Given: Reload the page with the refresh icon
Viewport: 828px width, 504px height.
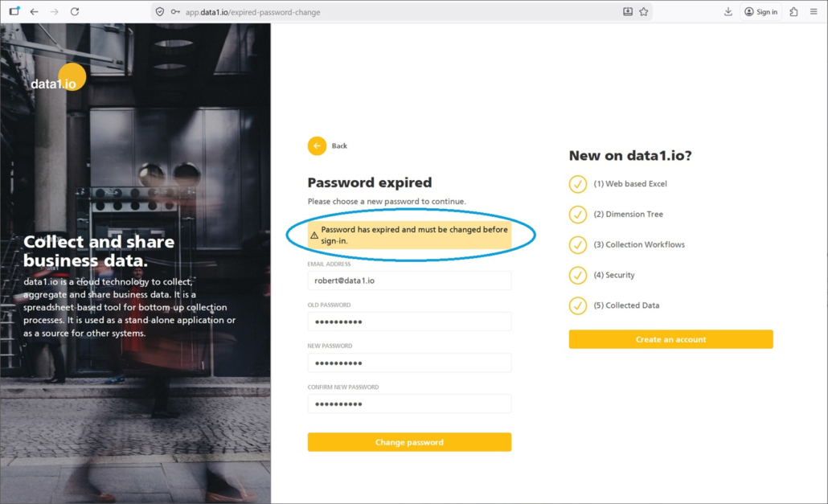Looking at the screenshot, I should coord(75,12).
